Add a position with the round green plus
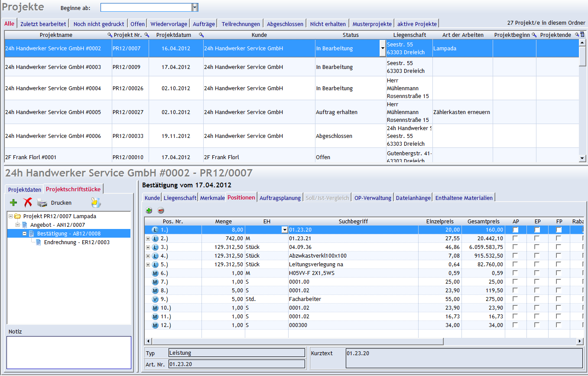The width and height of the screenshot is (588, 376). click(x=149, y=211)
